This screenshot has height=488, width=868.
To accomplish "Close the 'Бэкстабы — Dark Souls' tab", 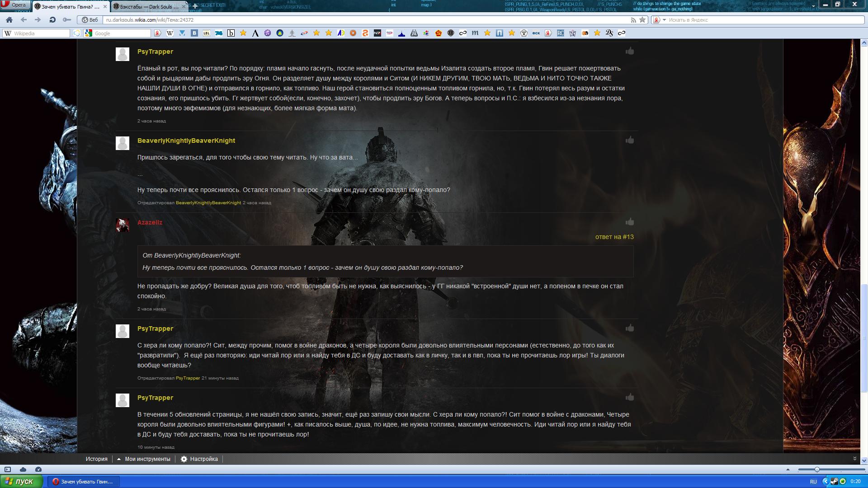I will [184, 6].
